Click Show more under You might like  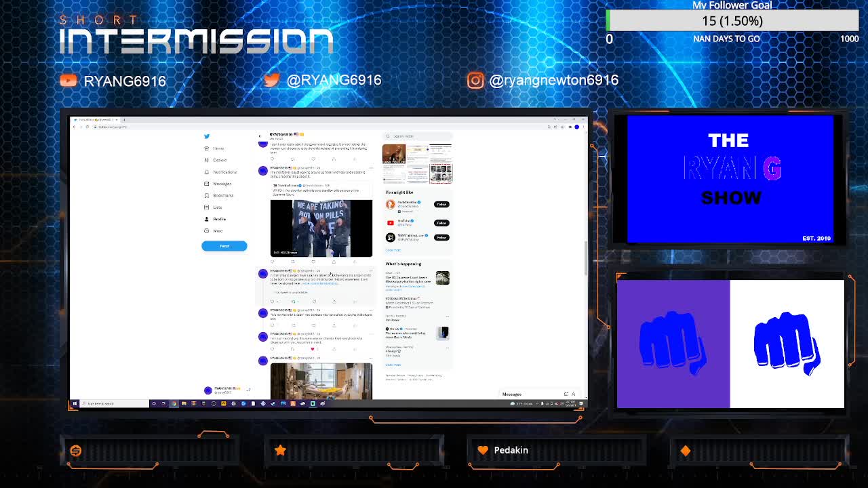point(393,250)
